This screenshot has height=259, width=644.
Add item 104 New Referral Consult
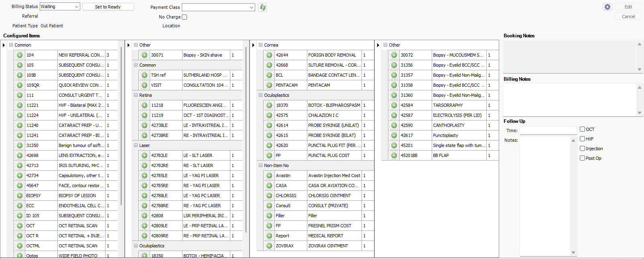coord(19,55)
